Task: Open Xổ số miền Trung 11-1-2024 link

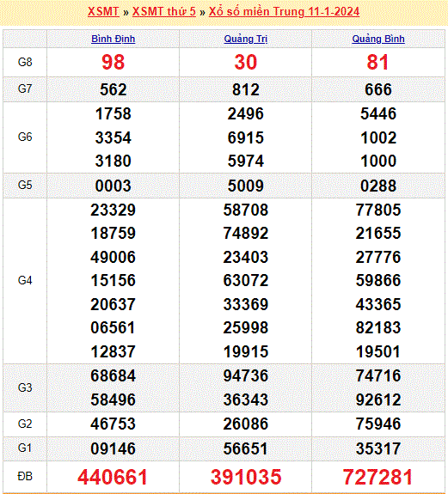Action: click(x=284, y=12)
